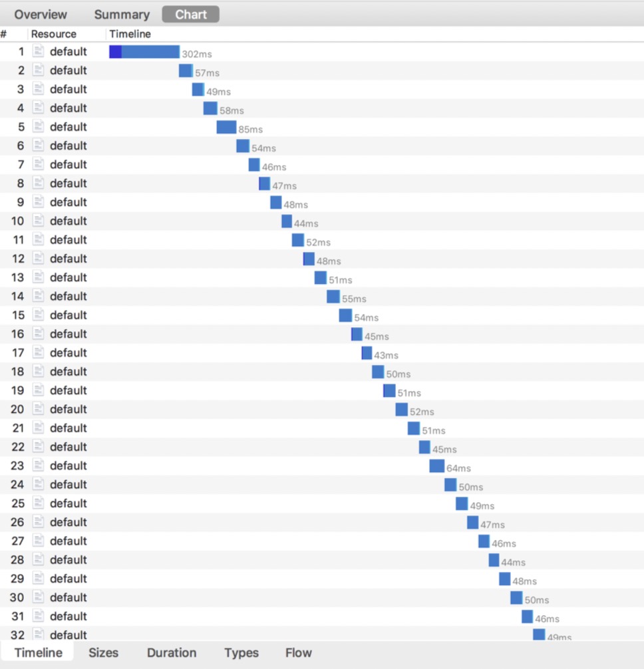Click document icon in row 2
Image resolution: width=644 pixels, height=669 pixels.
[x=39, y=70]
